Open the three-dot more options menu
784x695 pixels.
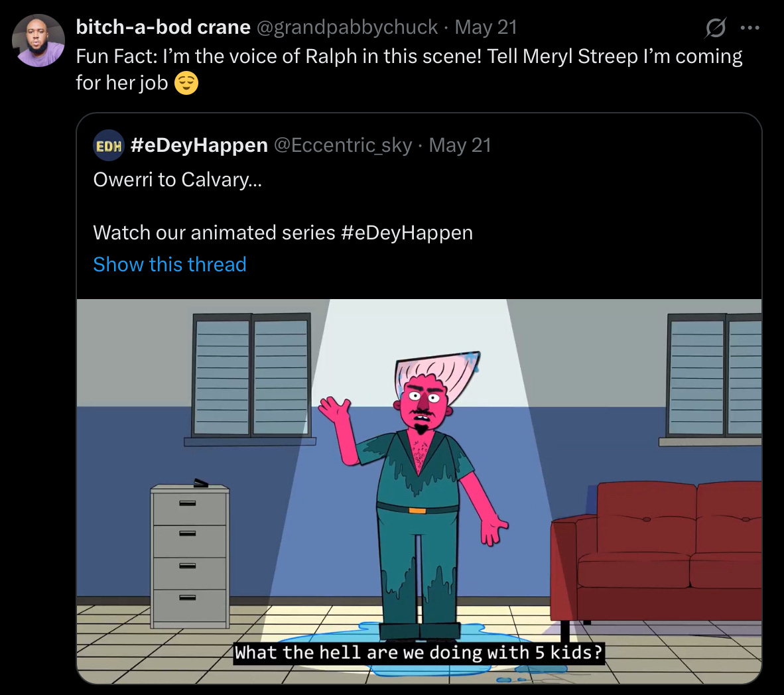pyautogui.click(x=750, y=28)
